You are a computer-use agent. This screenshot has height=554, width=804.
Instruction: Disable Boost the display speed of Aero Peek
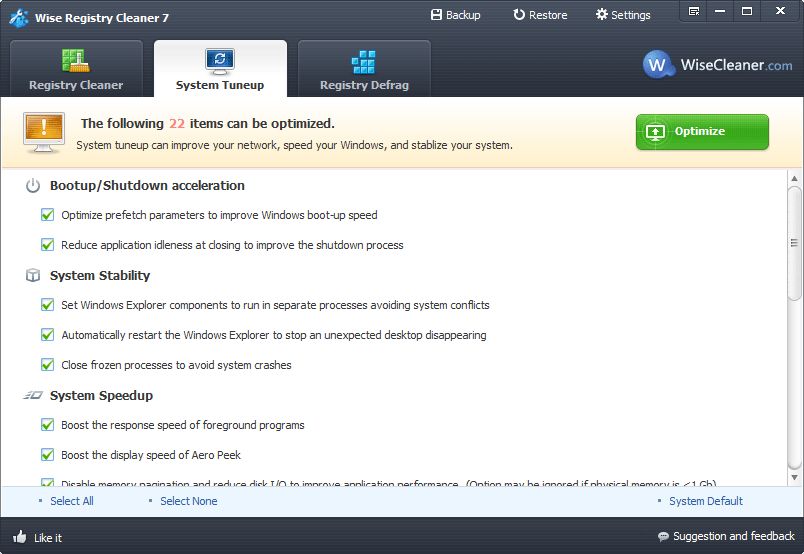click(x=47, y=455)
